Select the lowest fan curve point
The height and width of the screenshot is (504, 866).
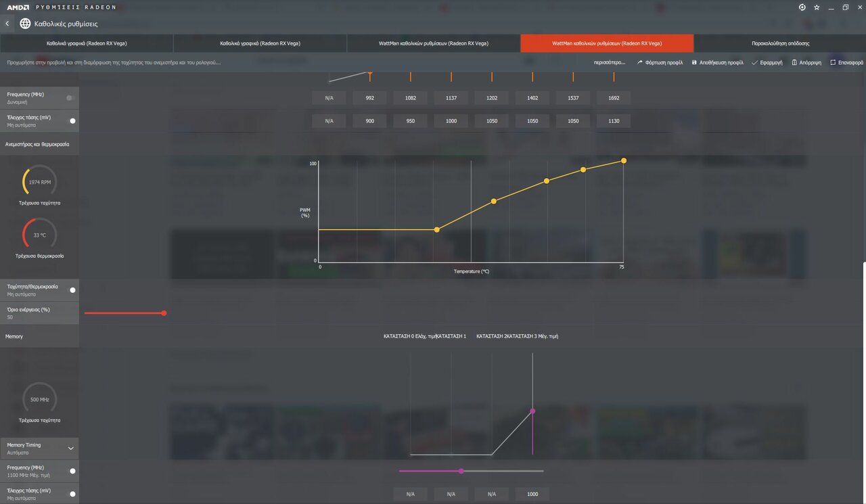pyautogui.click(x=436, y=230)
